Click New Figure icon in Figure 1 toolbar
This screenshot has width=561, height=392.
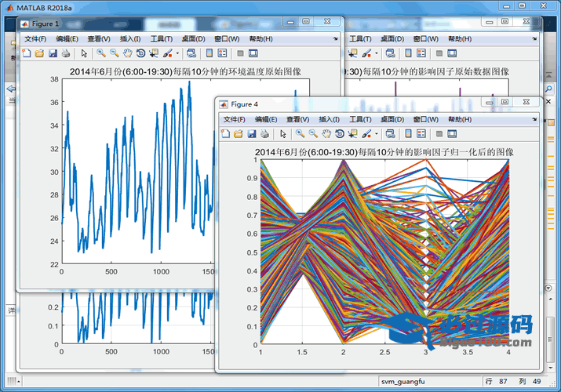click(x=26, y=53)
